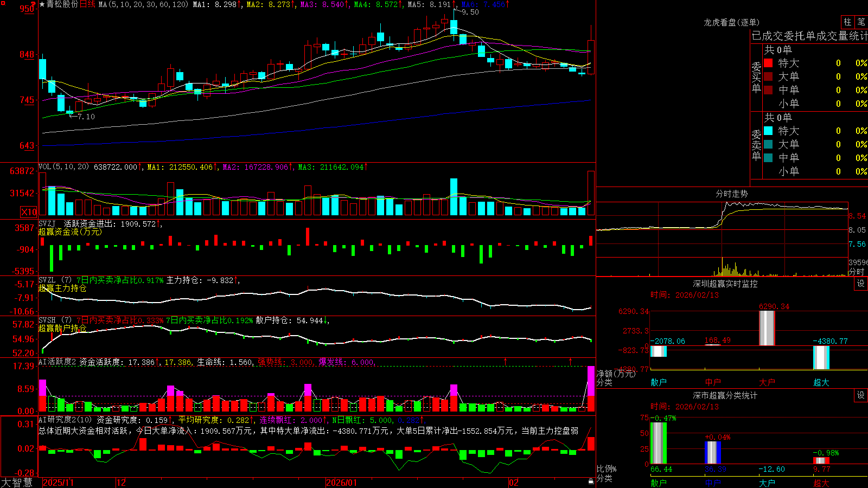Click the SVZL indicator label
The width and height of the screenshot is (868, 488).
click(47, 280)
